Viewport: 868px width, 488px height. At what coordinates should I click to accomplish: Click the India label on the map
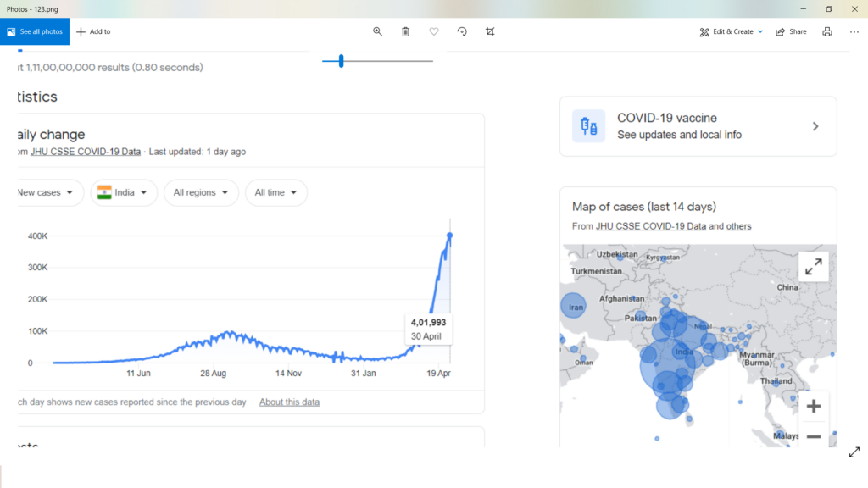click(684, 352)
